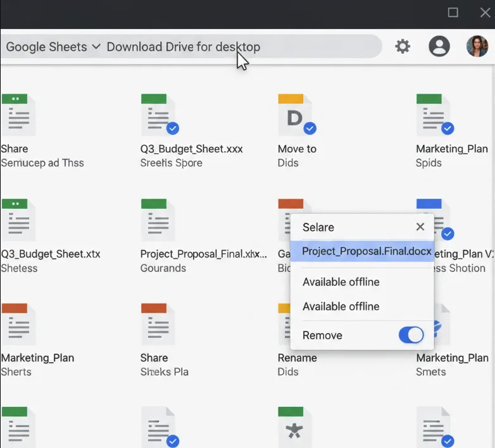Open the settings gear icon
Viewport: 495px width, 448px height.
(x=403, y=46)
